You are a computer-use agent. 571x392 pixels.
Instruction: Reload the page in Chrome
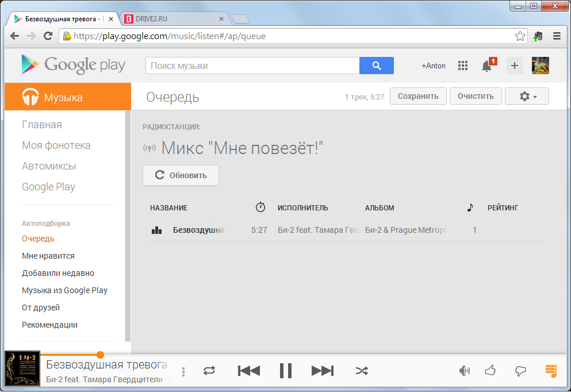tap(48, 36)
